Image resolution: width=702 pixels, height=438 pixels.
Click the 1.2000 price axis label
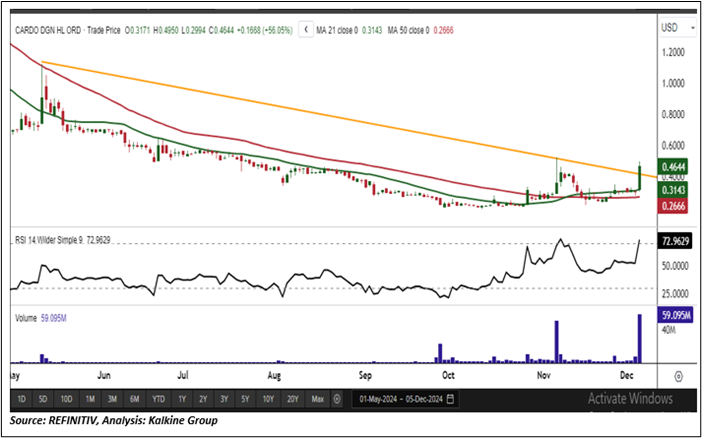click(x=675, y=52)
